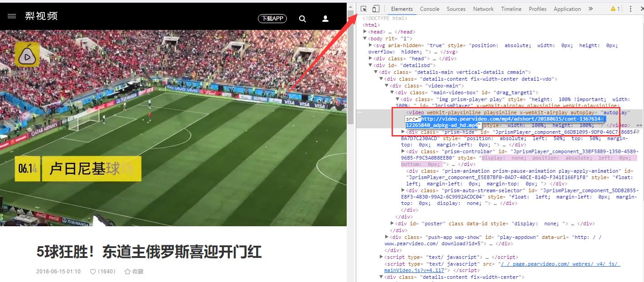This screenshot has height=282, width=644.
Task: Open the DevTools customize menu via three dots
Action: pos(631,8)
